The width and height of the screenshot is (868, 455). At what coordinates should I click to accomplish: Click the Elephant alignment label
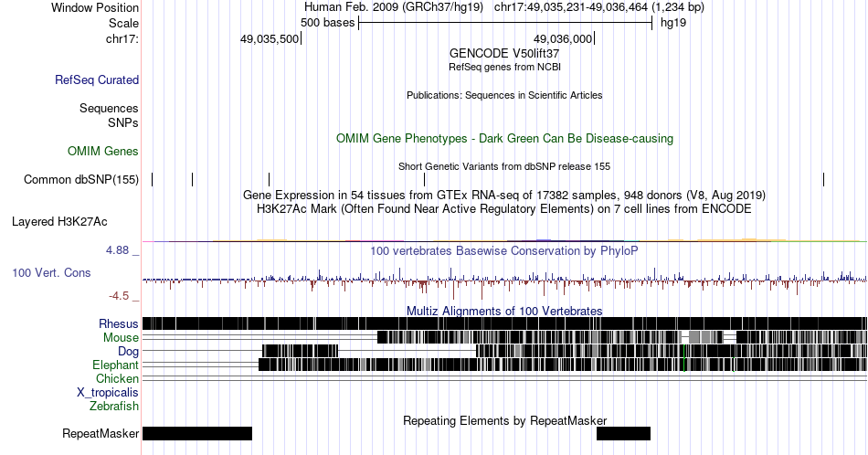pyautogui.click(x=116, y=365)
